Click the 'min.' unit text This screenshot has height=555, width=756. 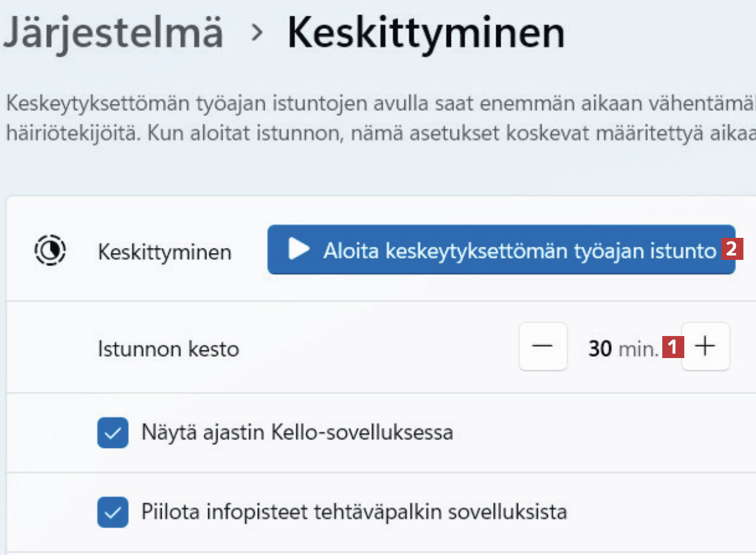(x=637, y=347)
